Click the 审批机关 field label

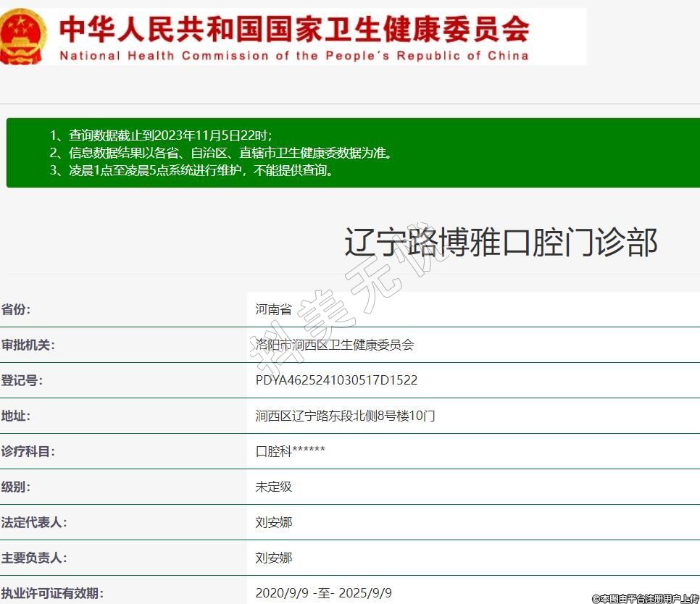pos(28,345)
